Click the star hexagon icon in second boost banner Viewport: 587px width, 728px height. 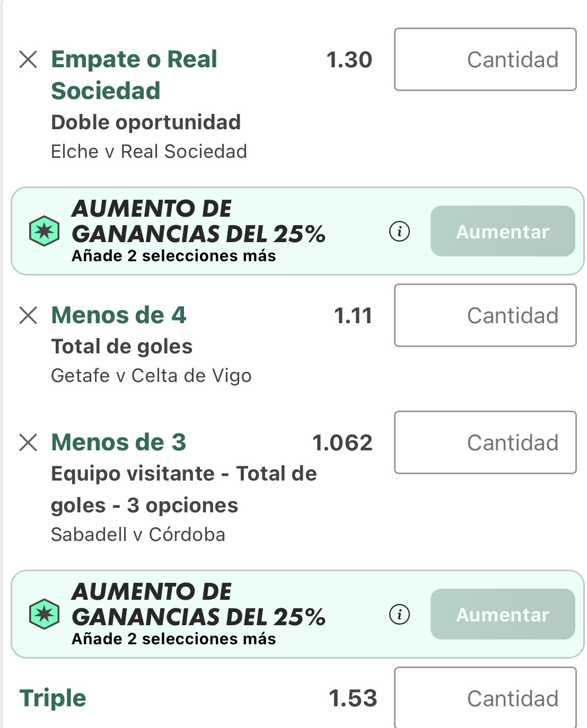tap(44, 615)
